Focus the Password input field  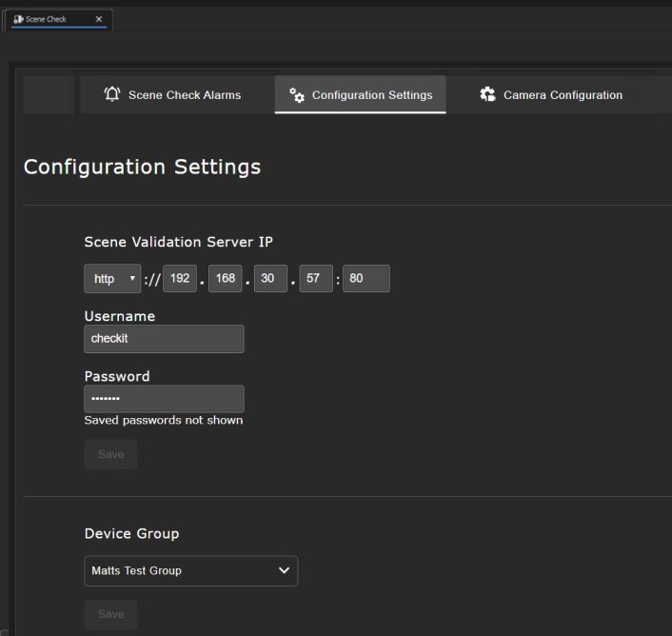[x=164, y=399]
